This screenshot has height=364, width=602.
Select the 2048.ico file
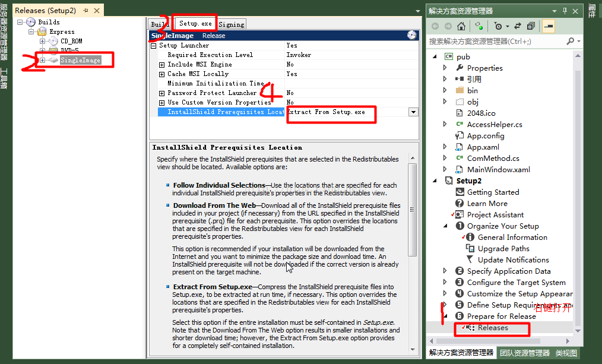click(481, 113)
